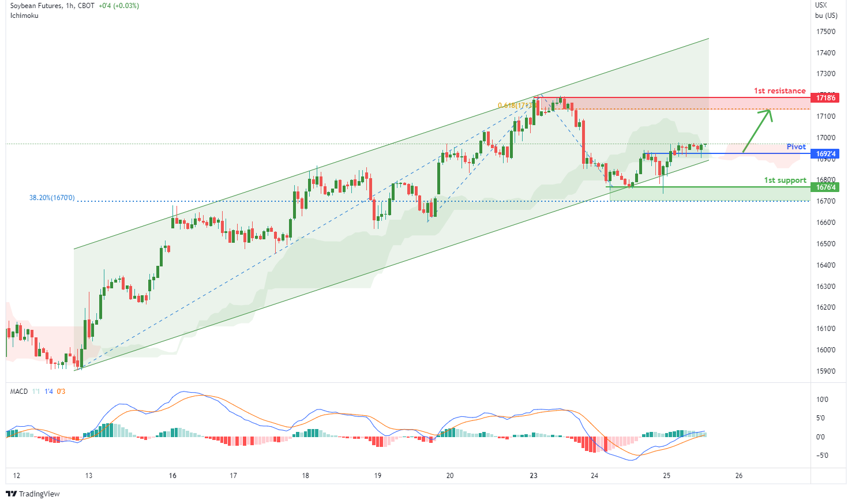
Task: Click the date label 16 on time axis
Action: point(172,476)
